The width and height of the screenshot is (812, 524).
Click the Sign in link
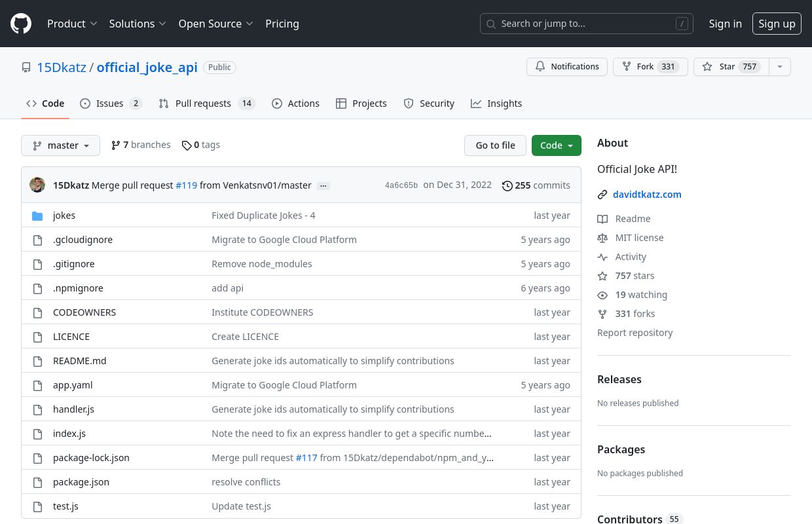click(x=725, y=24)
